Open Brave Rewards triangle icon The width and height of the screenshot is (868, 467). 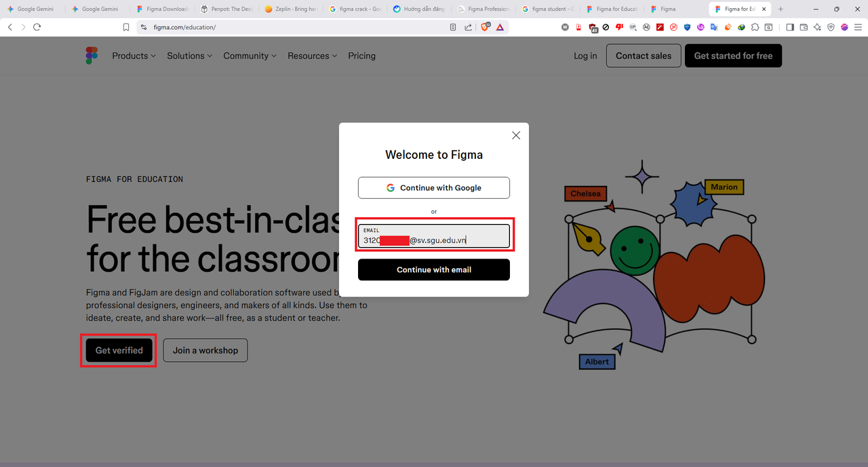pos(500,27)
